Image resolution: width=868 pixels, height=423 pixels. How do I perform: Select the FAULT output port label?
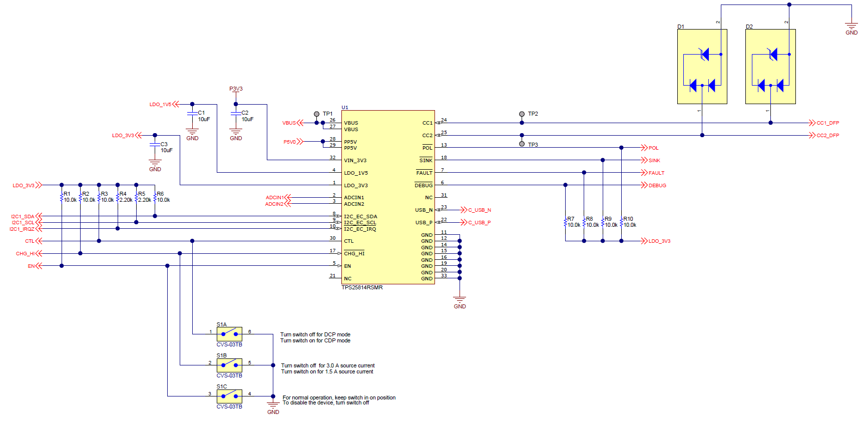(657, 173)
